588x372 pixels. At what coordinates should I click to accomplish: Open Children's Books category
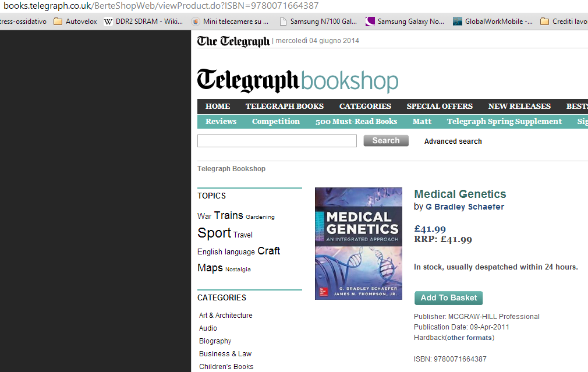pos(226,366)
